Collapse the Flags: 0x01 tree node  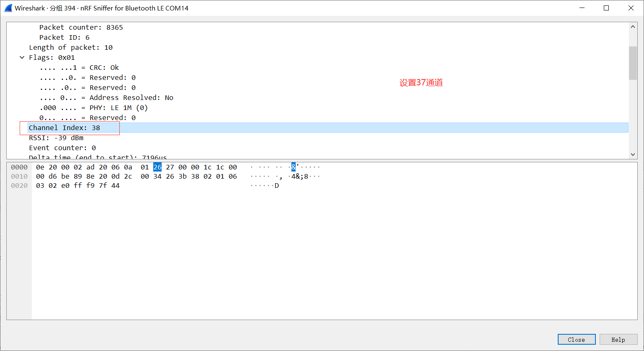pyautogui.click(x=22, y=57)
